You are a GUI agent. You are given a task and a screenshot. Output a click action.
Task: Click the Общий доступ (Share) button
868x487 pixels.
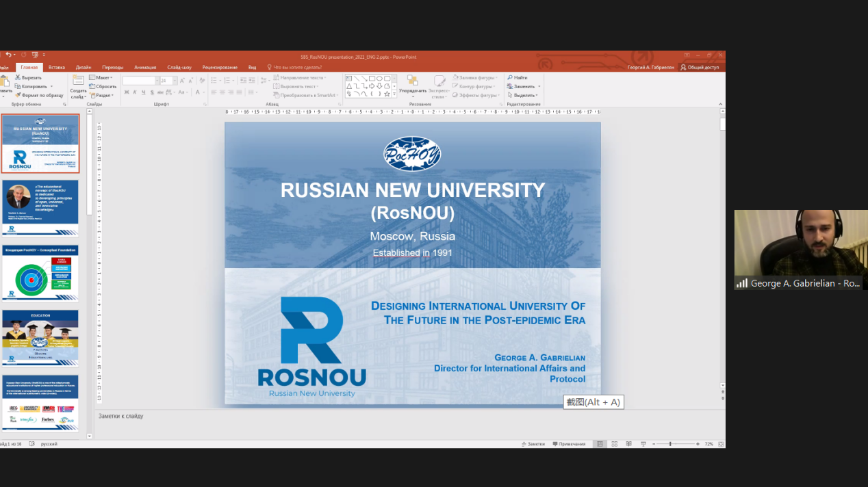tap(699, 67)
